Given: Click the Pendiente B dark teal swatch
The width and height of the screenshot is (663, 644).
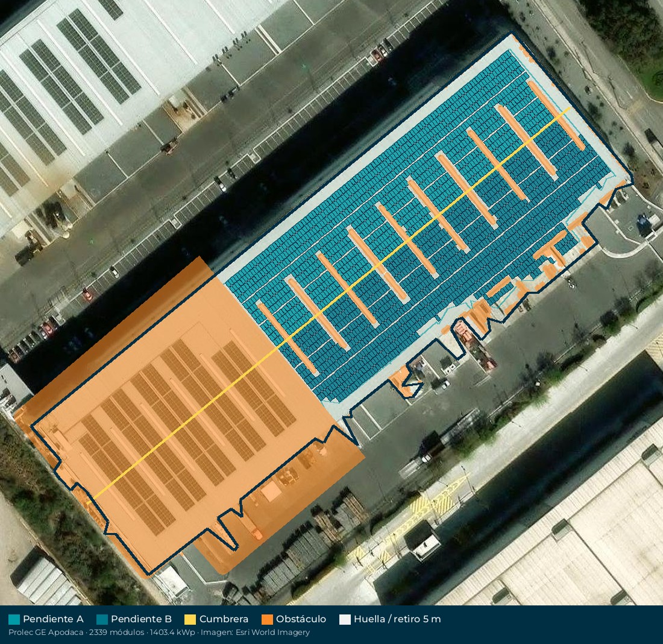Looking at the screenshot, I should click(x=102, y=619).
